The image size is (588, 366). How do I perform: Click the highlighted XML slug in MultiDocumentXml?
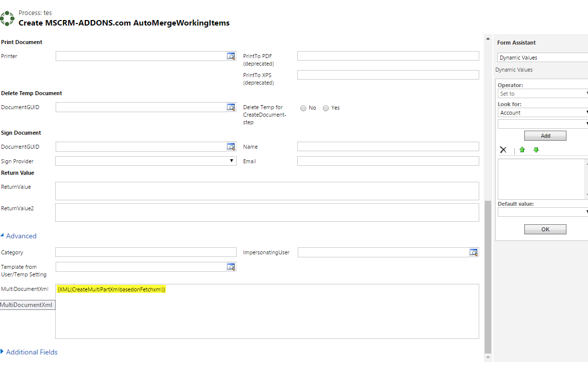coord(111,289)
